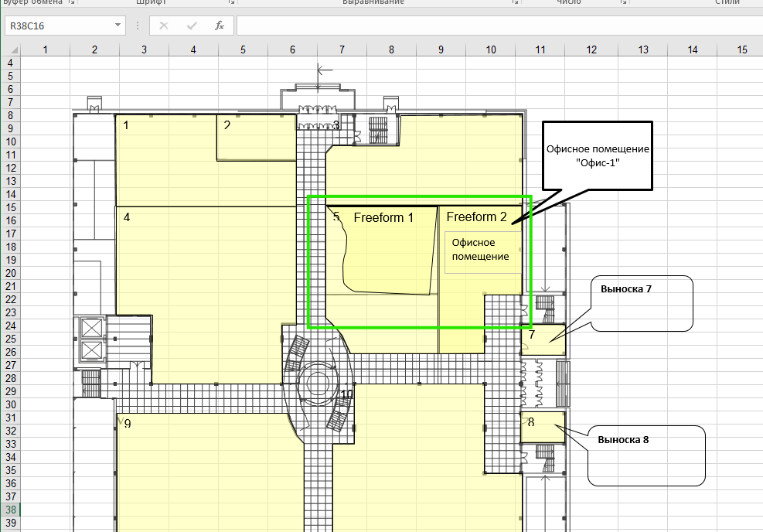The image size is (763, 532).
Task: Select column header 12
Action: point(591,49)
